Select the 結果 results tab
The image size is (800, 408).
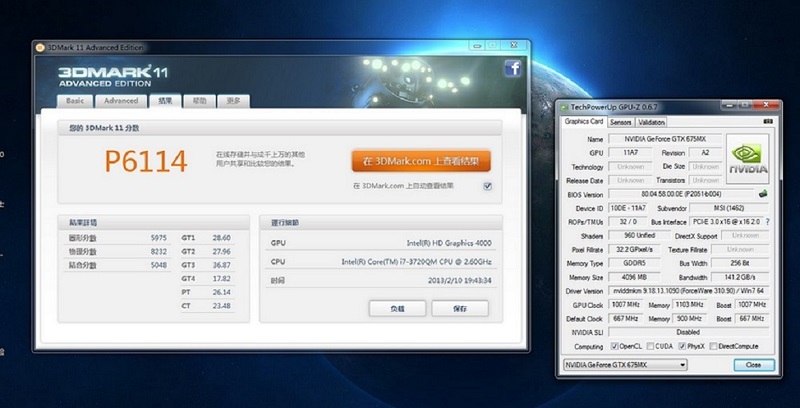click(165, 101)
